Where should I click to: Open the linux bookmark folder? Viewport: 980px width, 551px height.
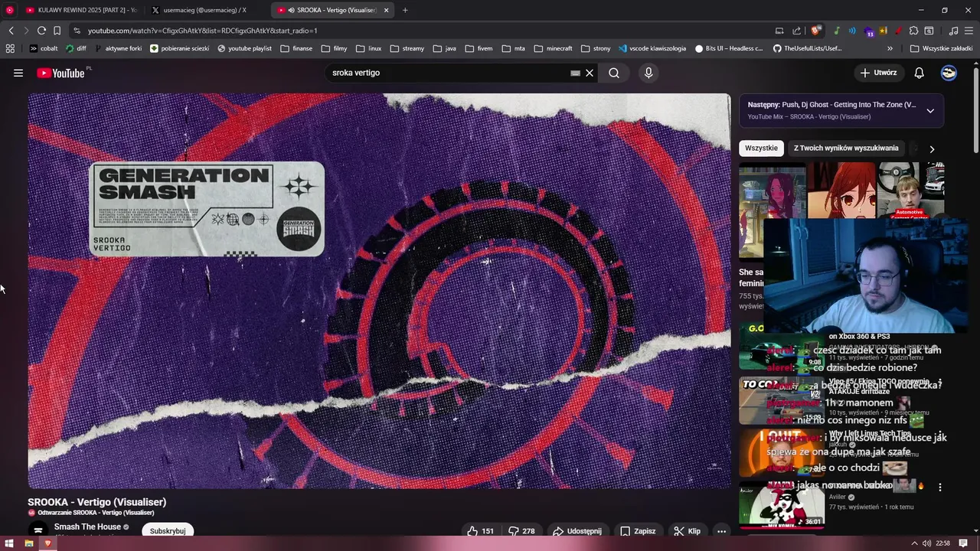click(x=368, y=48)
